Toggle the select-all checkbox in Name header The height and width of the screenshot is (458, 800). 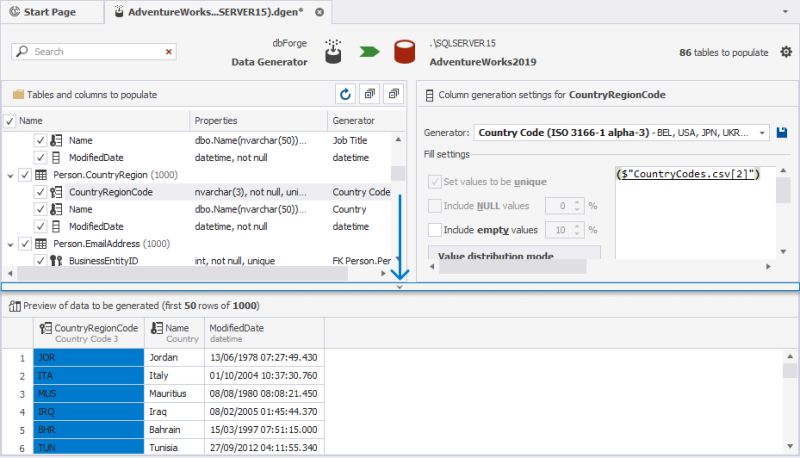10,121
